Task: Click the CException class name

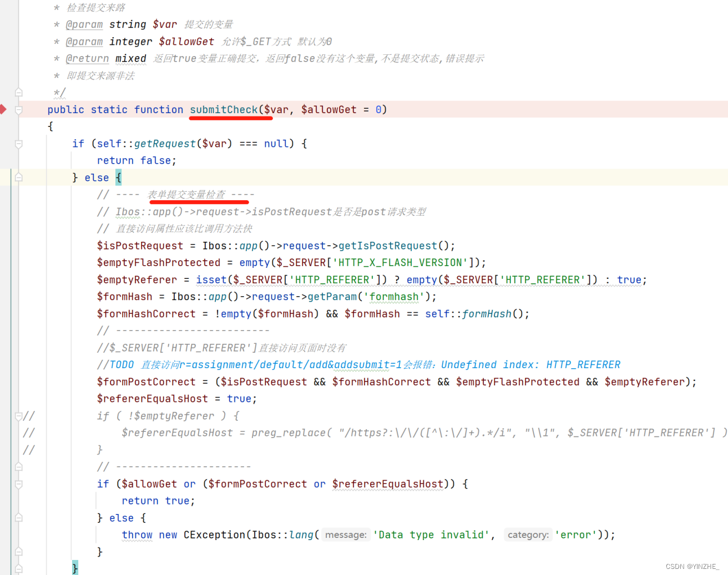Action: (x=214, y=535)
